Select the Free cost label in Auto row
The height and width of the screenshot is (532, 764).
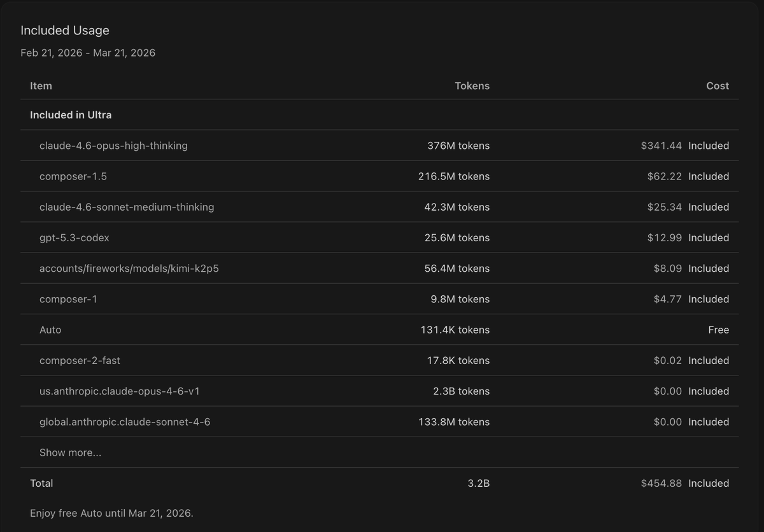point(719,330)
